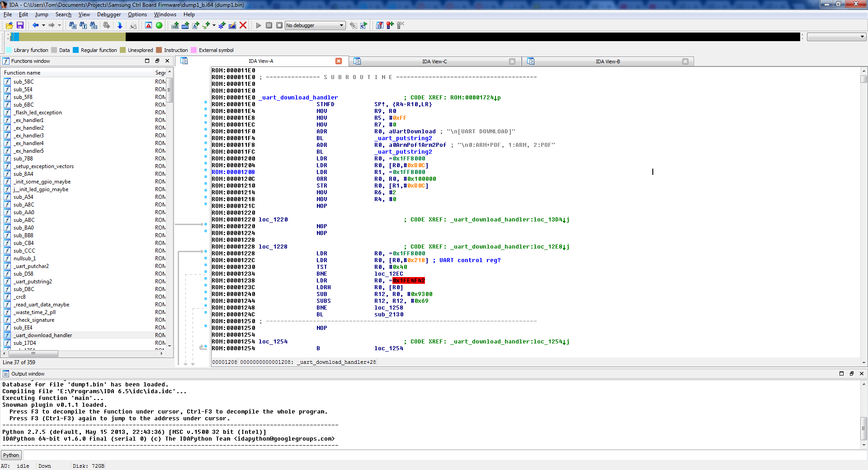The width and height of the screenshot is (868, 470).
Task: Click the red X delete icon
Action: click(x=243, y=25)
